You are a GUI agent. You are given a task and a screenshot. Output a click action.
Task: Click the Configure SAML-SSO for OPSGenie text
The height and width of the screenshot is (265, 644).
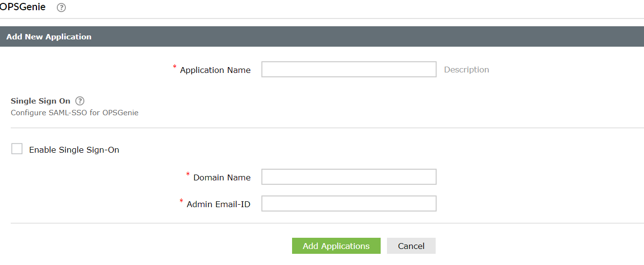(74, 113)
